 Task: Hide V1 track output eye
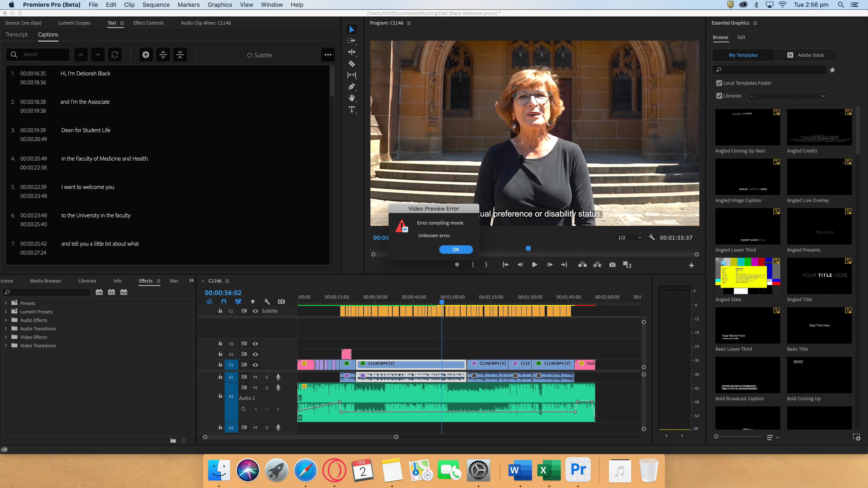tap(255, 365)
